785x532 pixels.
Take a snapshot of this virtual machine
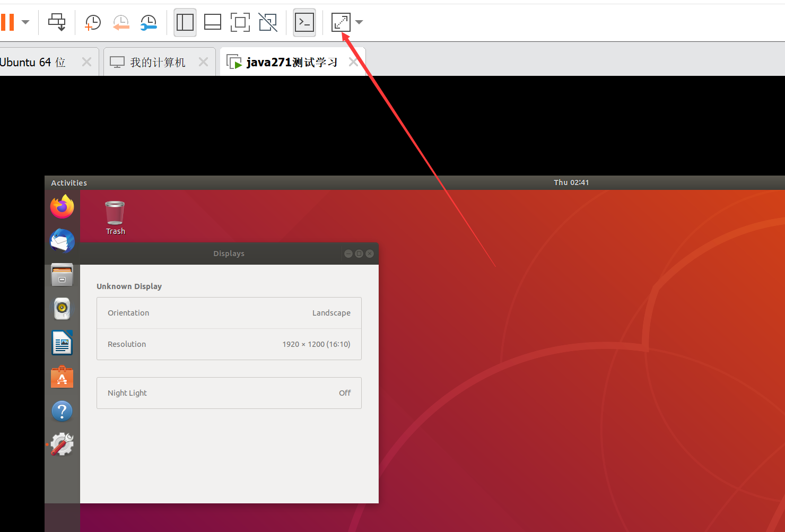tap(93, 22)
